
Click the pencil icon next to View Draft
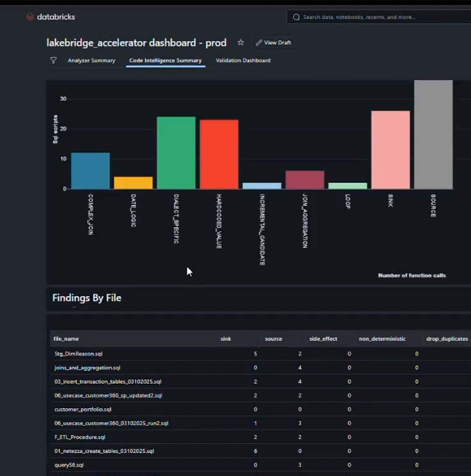click(258, 42)
